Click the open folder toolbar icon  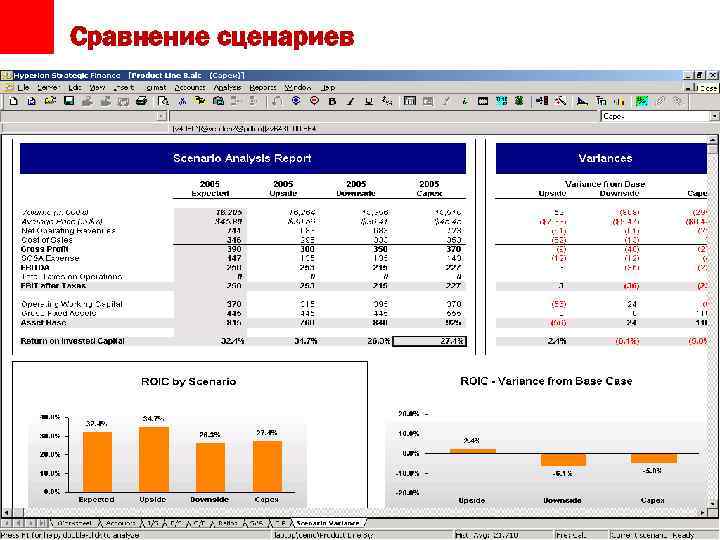[50, 101]
